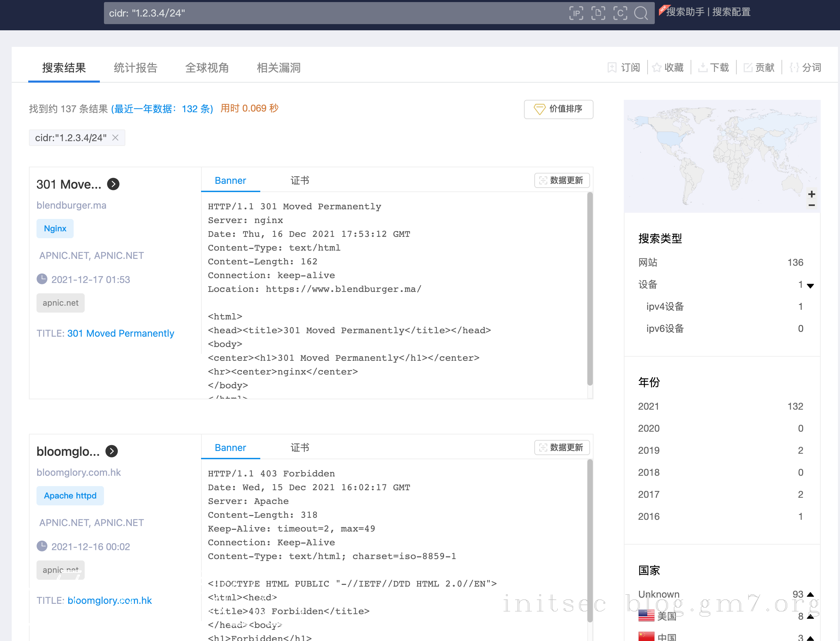Click the 价值排序 sort button
The width and height of the screenshot is (840, 641).
click(558, 109)
